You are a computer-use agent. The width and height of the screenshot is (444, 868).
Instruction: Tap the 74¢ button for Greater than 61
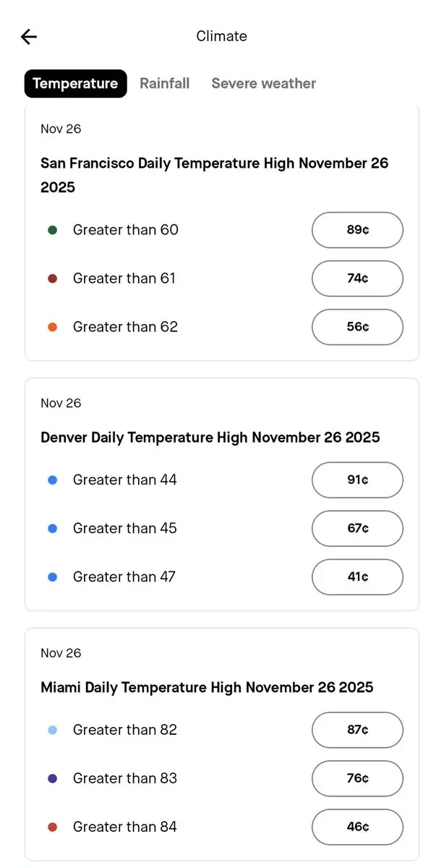pyautogui.click(x=357, y=278)
